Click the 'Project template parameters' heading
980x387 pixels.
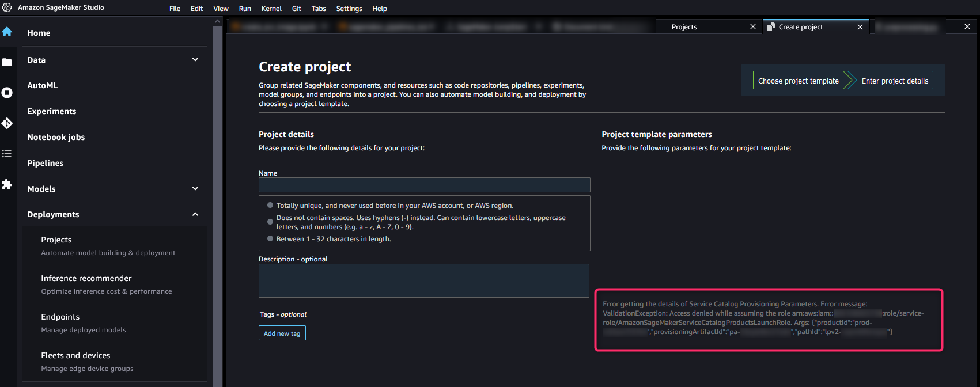tap(657, 134)
